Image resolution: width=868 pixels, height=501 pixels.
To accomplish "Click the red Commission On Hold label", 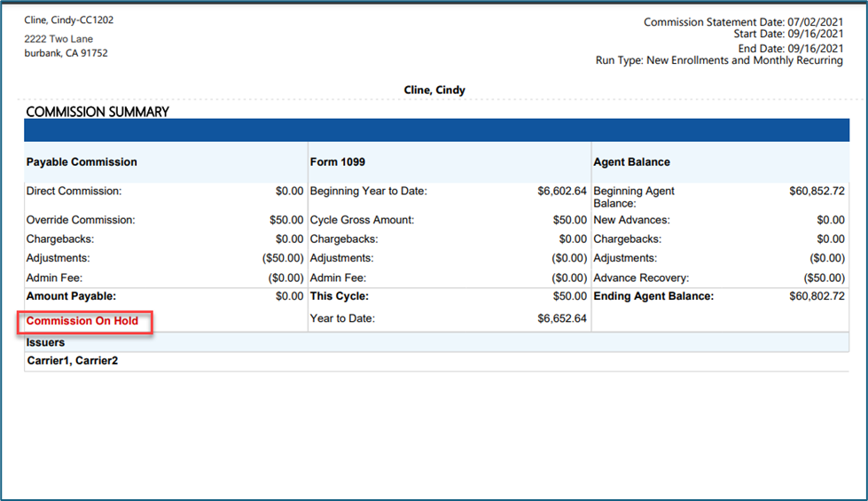I will 82,321.
